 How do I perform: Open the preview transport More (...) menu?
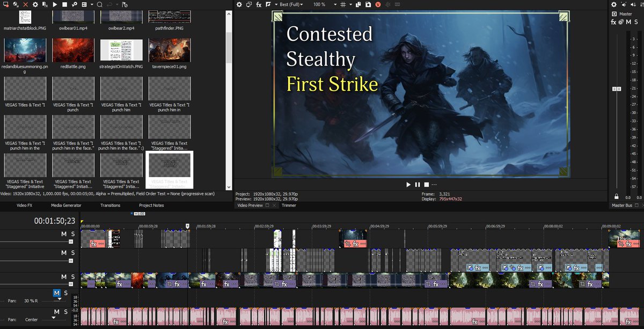(434, 185)
